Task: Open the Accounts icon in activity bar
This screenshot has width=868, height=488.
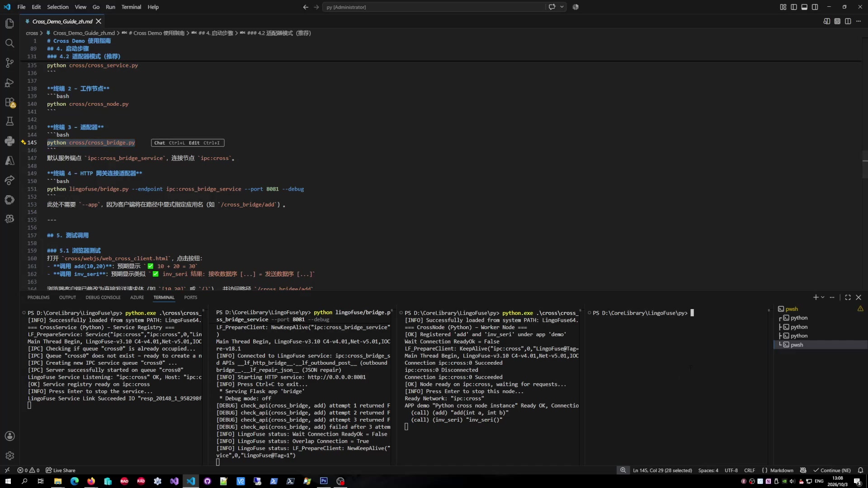Action: click(x=9, y=436)
